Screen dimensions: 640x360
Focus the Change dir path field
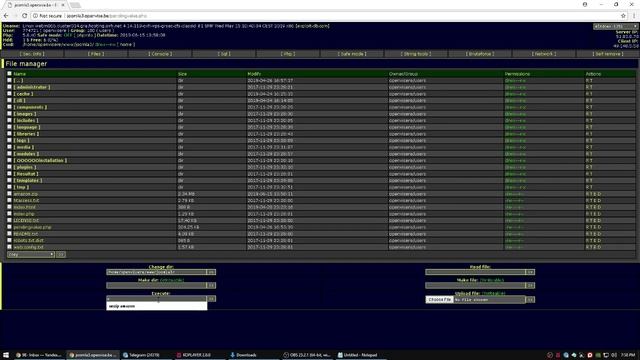(156, 272)
